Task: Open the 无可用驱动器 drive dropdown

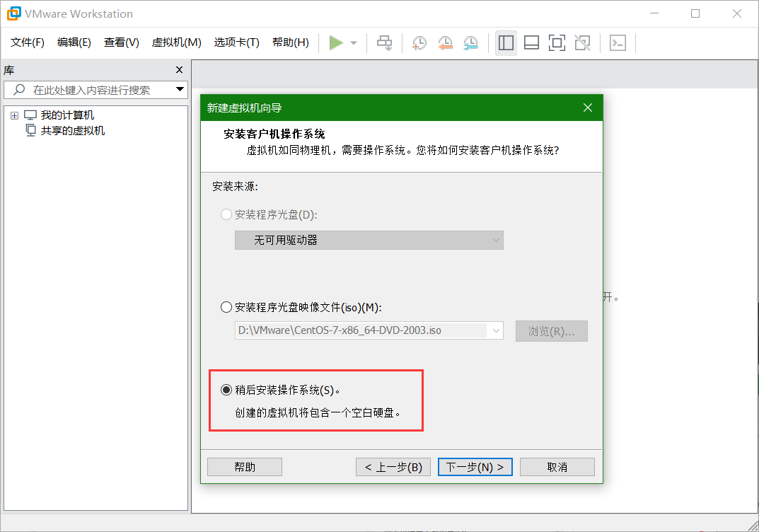Action: click(x=369, y=240)
